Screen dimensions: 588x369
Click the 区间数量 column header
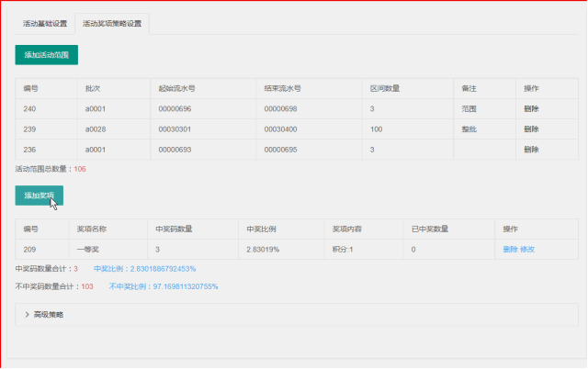pos(384,89)
